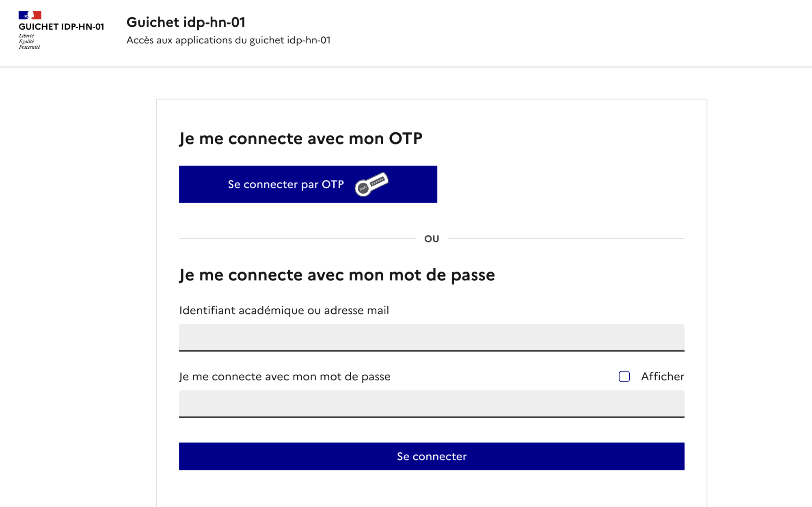Click the asterisk code display on the token icon
The height and width of the screenshot is (507, 812).
click(378, 181)
